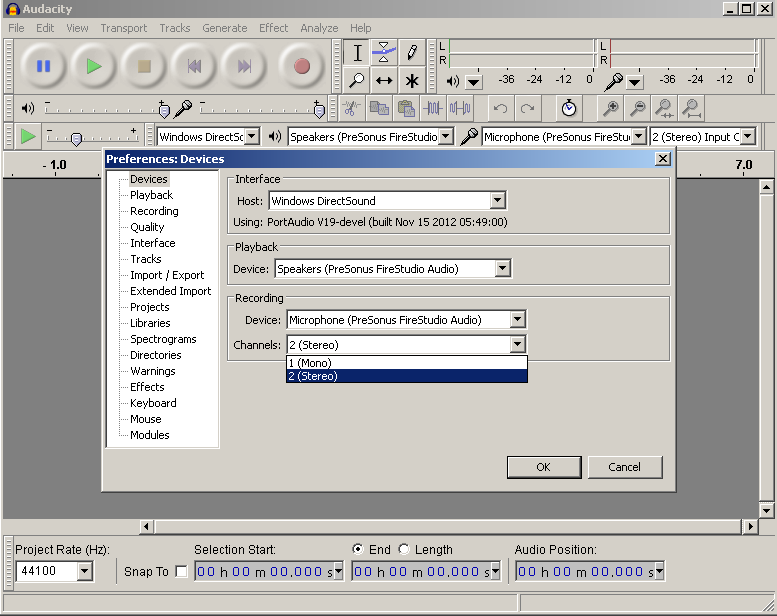Screen dimensions: 777x616
Task: Activate the Multi-tool asterisk icon
Action: (411, 80)
